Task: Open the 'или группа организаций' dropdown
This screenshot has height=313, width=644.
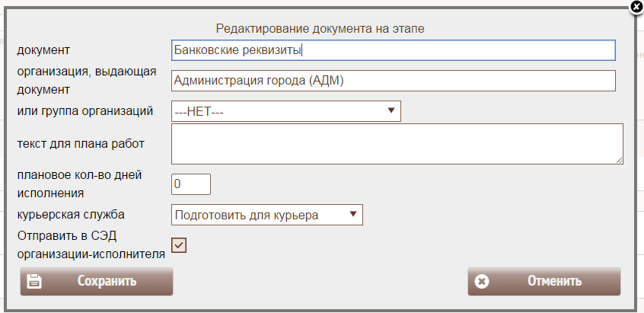Action: pos(285,111)
